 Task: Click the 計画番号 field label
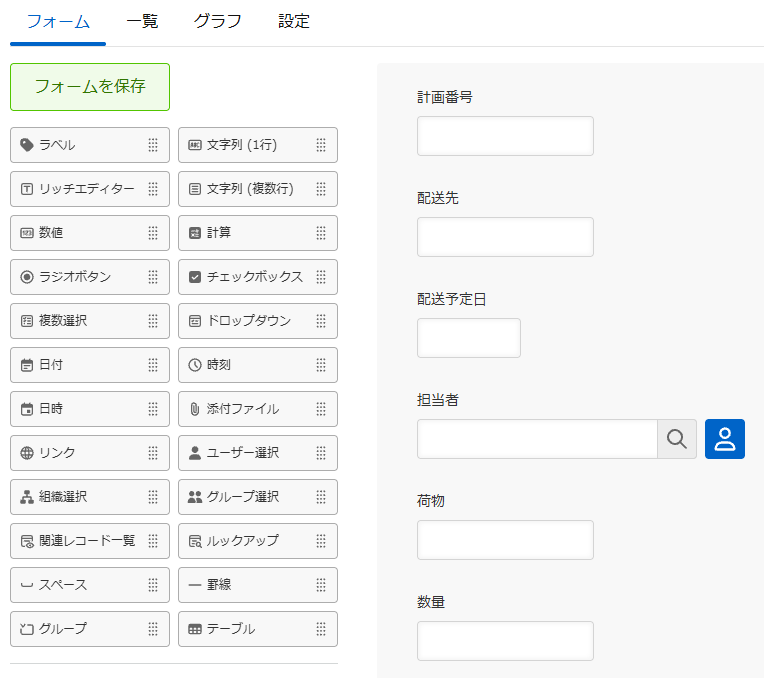pos(445,97)
